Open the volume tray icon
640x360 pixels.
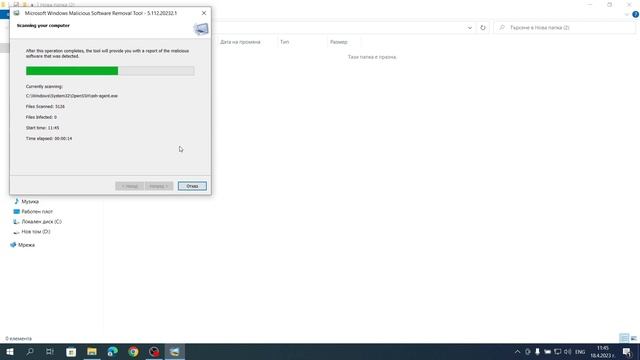point(567,352)
